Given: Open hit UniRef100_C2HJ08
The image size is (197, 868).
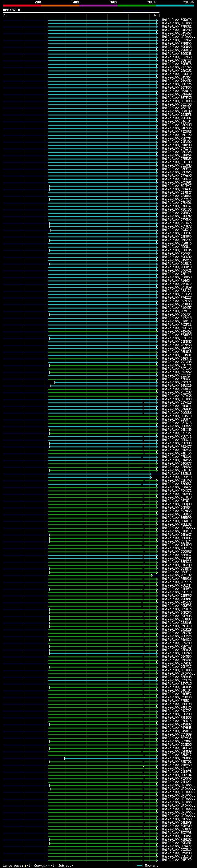Looking at the screenshot, I should (177, 481).
